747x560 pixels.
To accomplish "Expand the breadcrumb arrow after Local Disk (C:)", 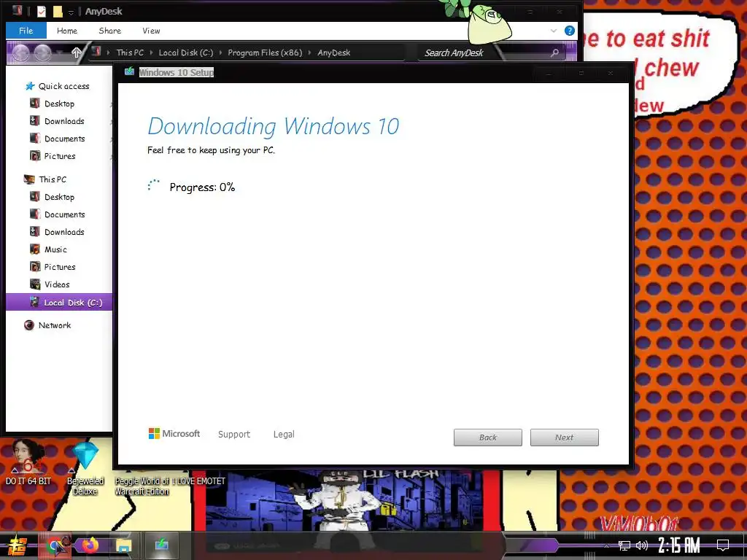I will [x=220, y=52].
